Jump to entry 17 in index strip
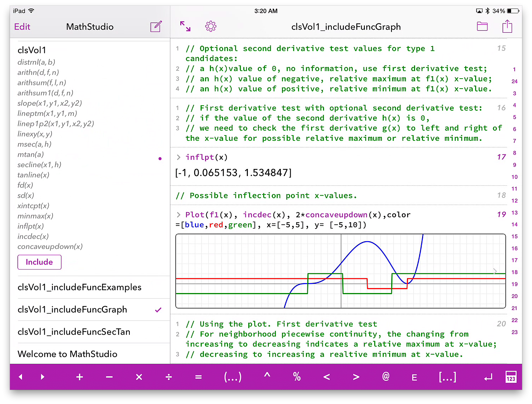The height and width of the screenshot is (404, 532). pyautogui.click(x=514, y=260)
